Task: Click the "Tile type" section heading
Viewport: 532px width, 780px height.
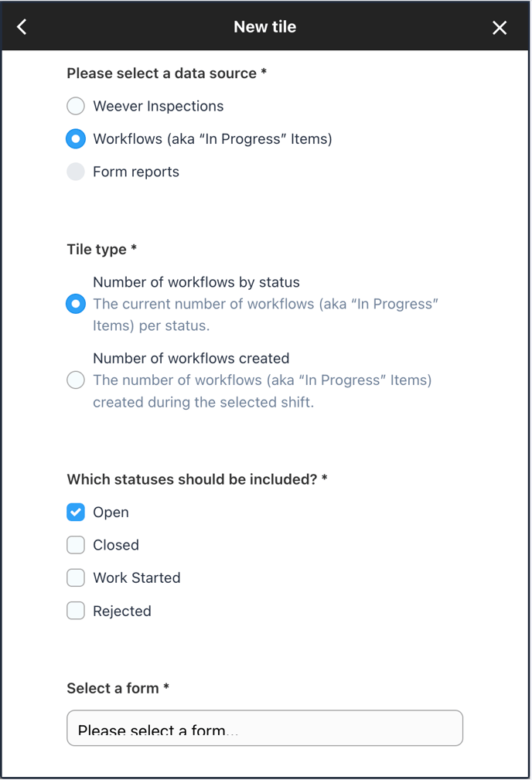Action: 102,249
